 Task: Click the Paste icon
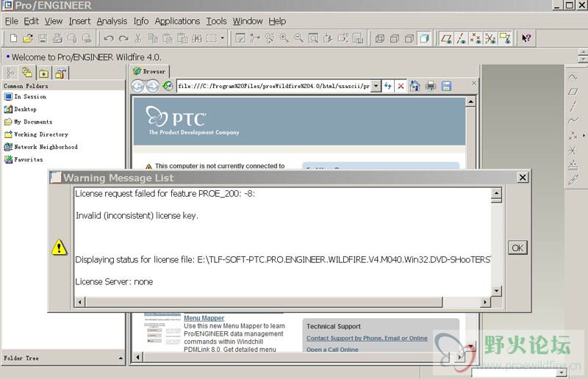point(168,38)
